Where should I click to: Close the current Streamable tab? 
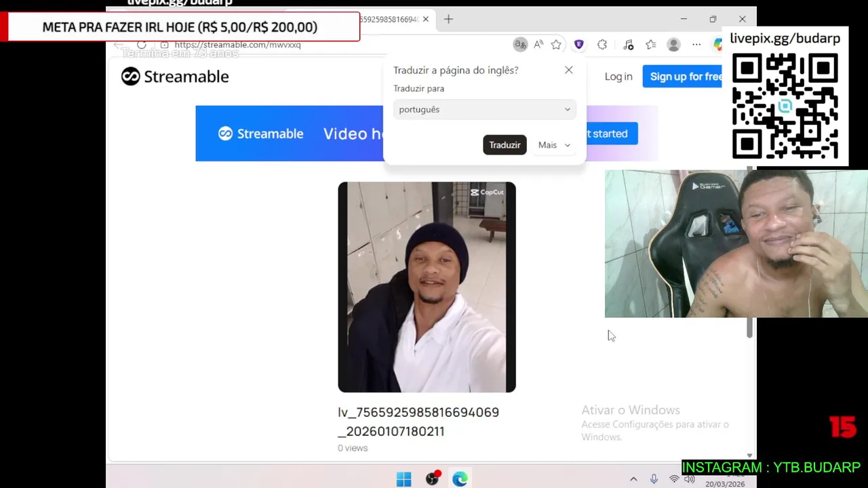coord(425,19)
